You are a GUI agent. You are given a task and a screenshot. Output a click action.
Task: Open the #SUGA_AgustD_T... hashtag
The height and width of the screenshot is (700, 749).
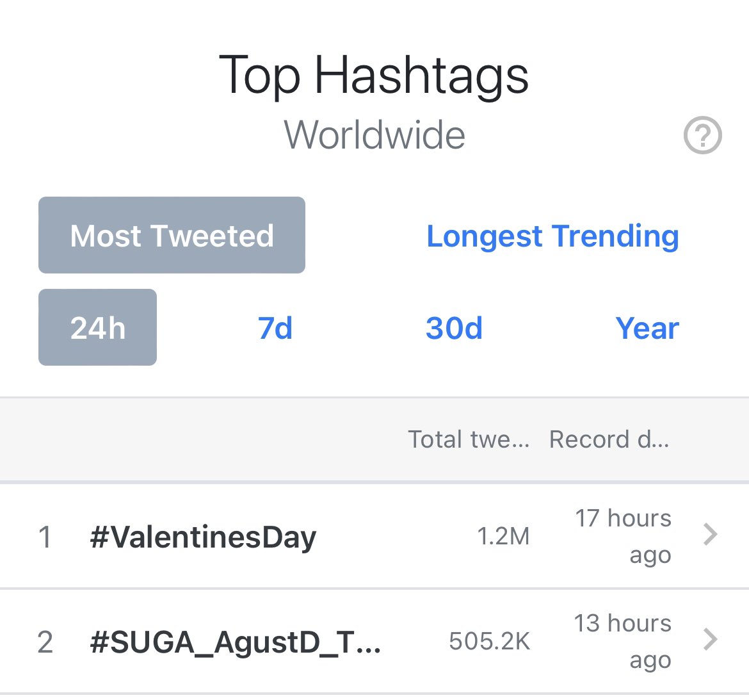click(235, 642)
